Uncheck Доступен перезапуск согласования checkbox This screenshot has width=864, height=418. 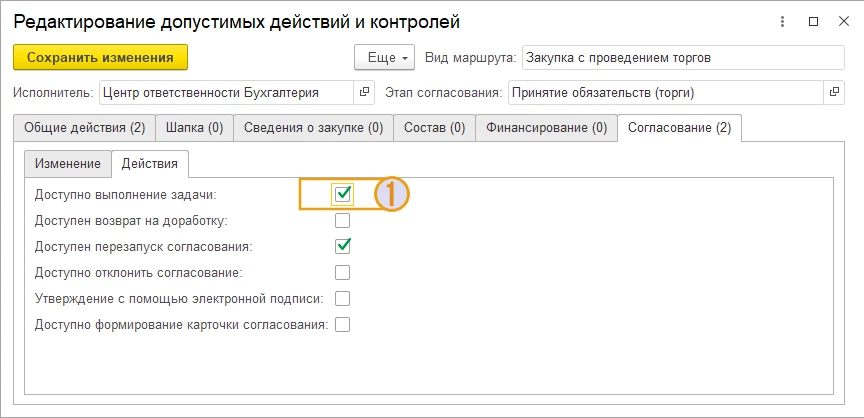[x=343, y=246]
